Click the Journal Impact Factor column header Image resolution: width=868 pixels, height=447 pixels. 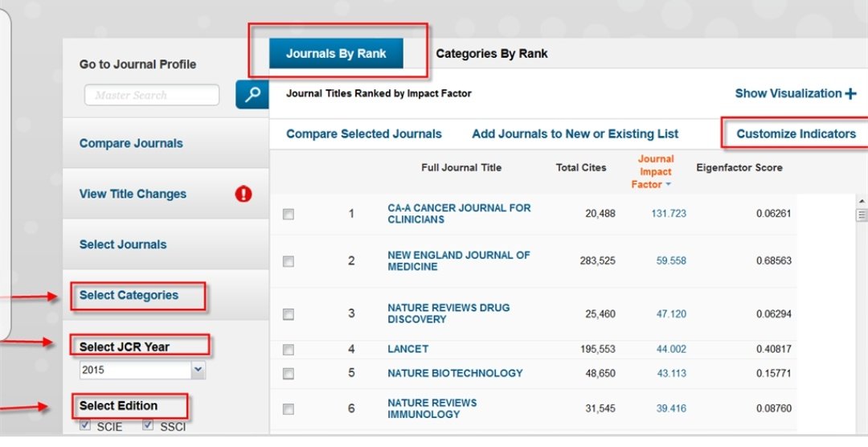pos(655,172)
